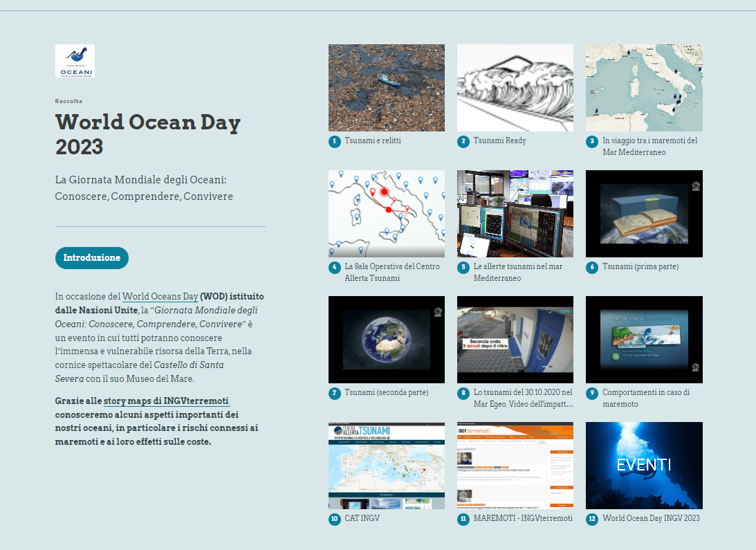The image size is (756, 550).
Task: Open the Comportamenti in caso di maremoto thumbnail
Action: [x=643, y=340]
